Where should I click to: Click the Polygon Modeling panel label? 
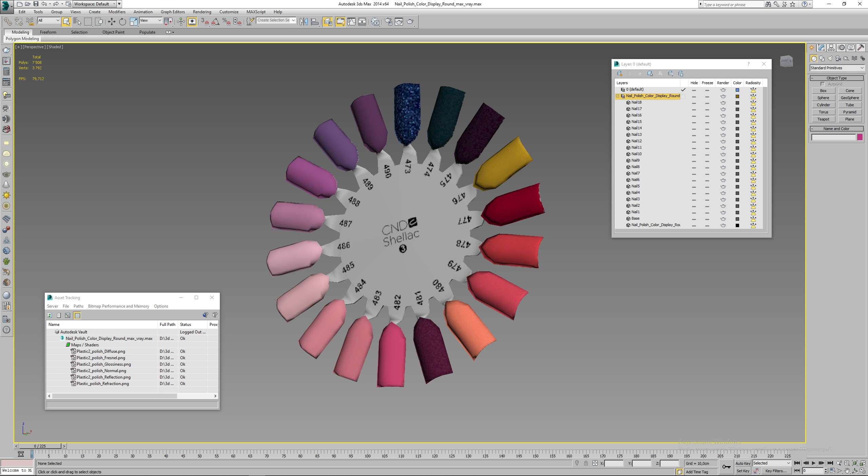coord(22,39)
